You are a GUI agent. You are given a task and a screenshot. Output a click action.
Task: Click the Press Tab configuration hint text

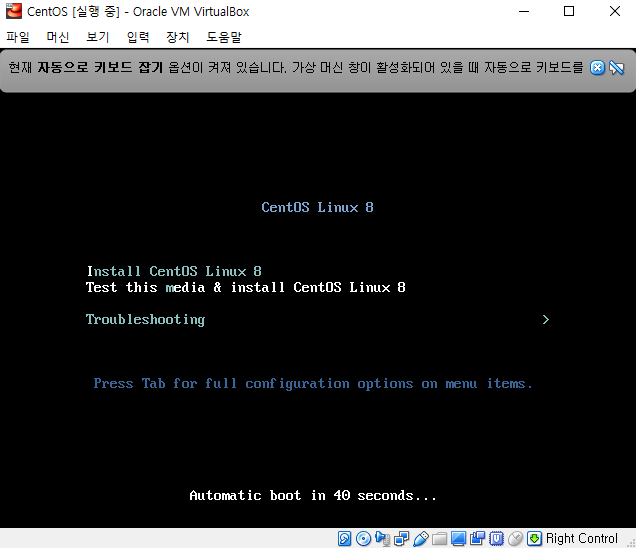313,384
